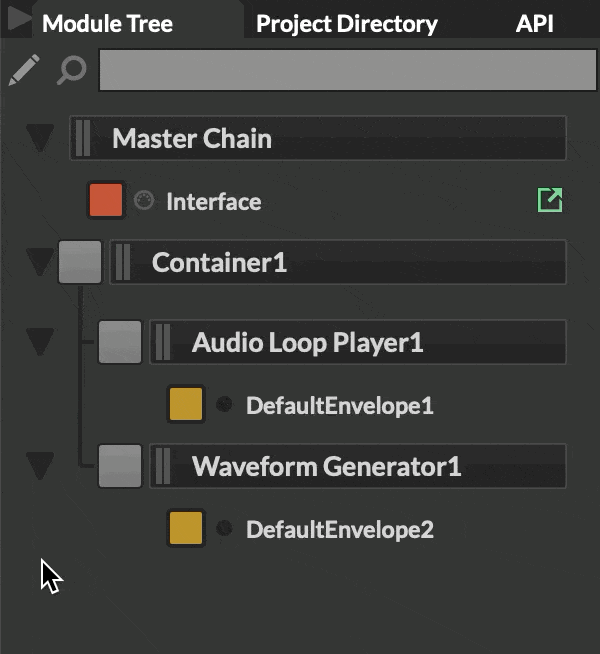This screenshot has width=600, height=654.
Task: Click the pencil edit icon
Action: tap(25, 69)
